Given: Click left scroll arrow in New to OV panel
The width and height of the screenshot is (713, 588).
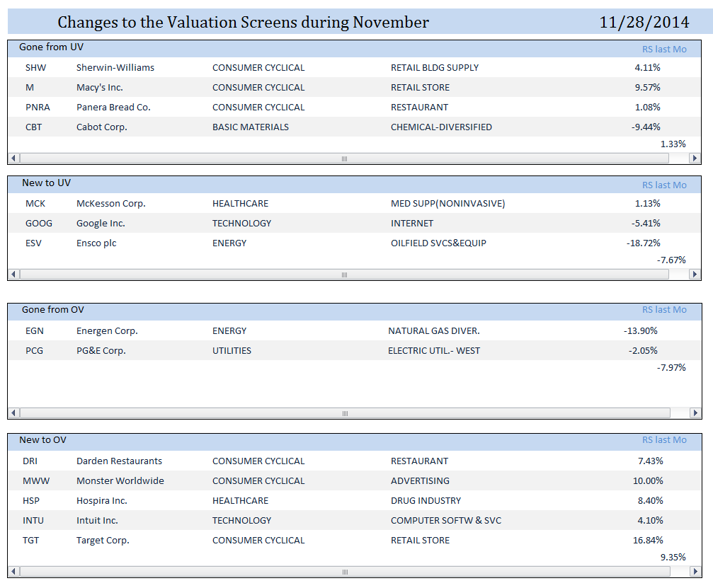Looking at the screenshot, I should (13, 571).
